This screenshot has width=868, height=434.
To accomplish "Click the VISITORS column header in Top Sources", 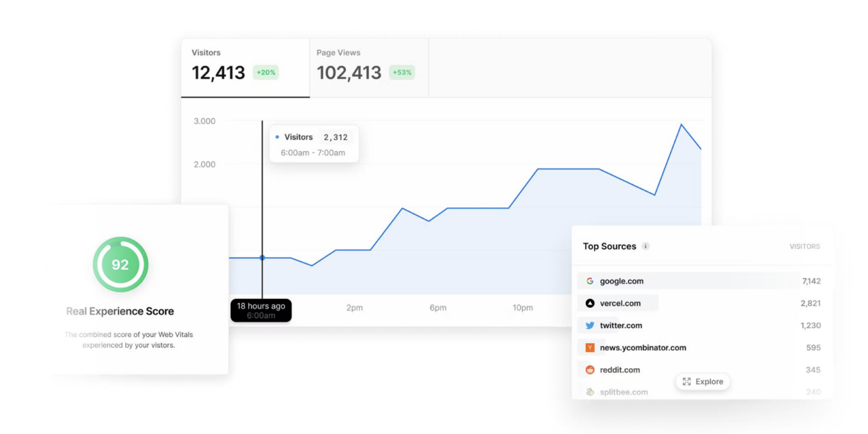I will [x=805, y=246].
